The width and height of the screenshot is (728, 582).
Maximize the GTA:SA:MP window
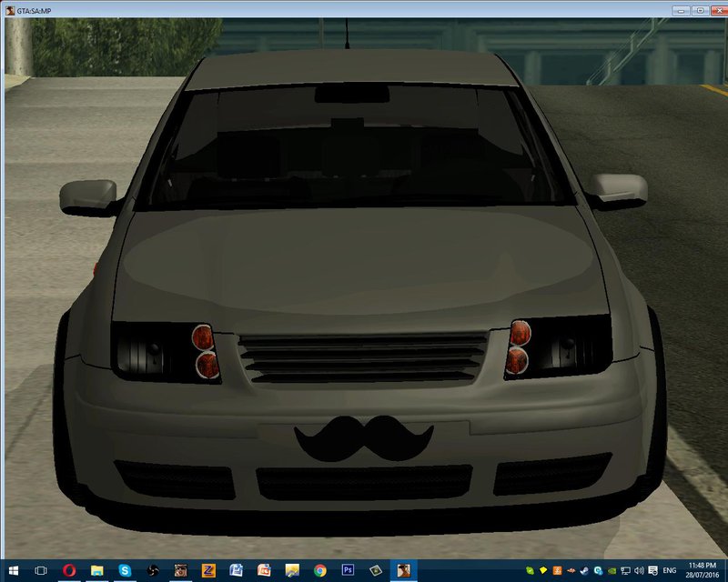[x=700, y=10]
